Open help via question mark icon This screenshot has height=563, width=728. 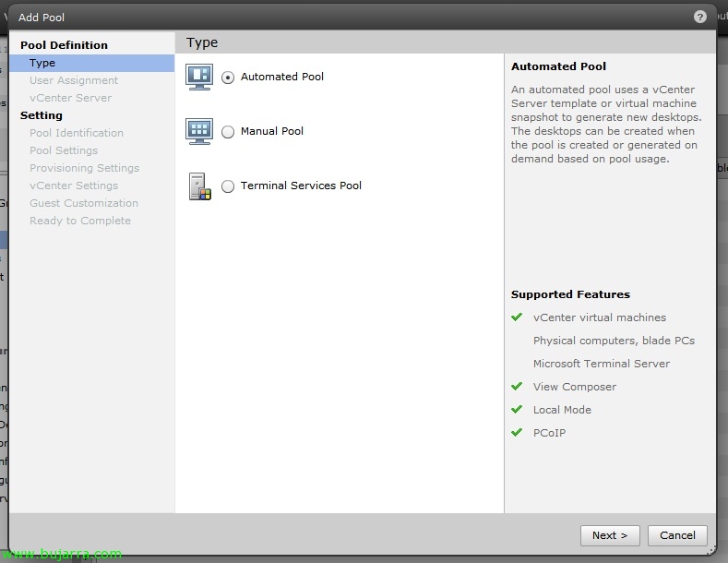click(x=700, y=17)
